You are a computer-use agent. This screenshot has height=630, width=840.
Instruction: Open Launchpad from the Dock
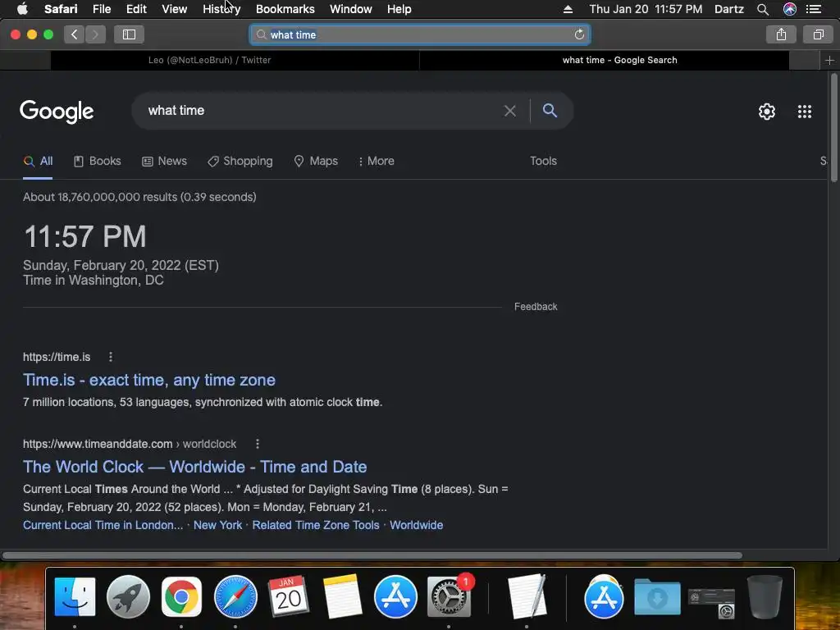(128, 596)
